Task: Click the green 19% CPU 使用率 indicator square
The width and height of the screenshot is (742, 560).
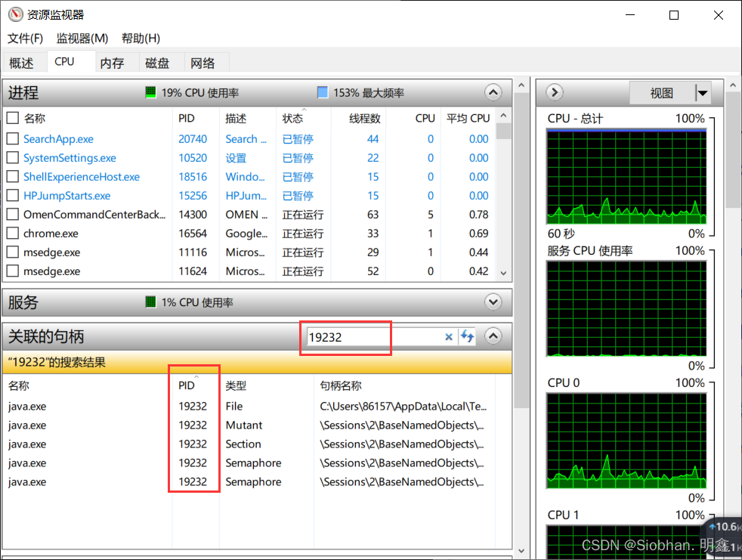Action: tap(150, 92)
